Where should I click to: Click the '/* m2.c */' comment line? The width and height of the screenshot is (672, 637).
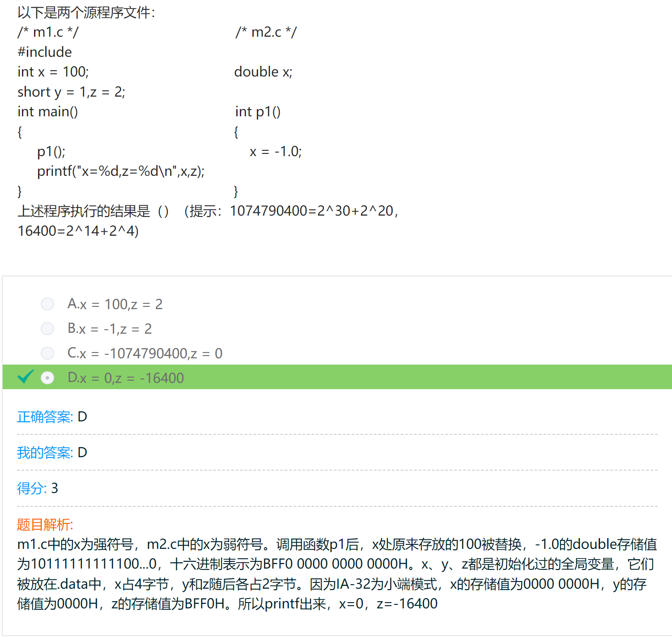pos(266,32)
